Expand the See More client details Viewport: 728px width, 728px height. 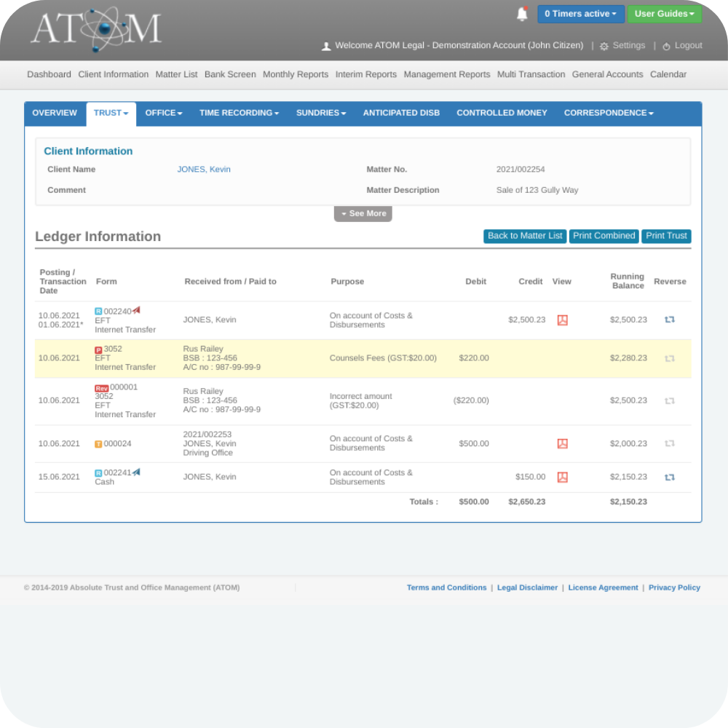tap(363, 213)
